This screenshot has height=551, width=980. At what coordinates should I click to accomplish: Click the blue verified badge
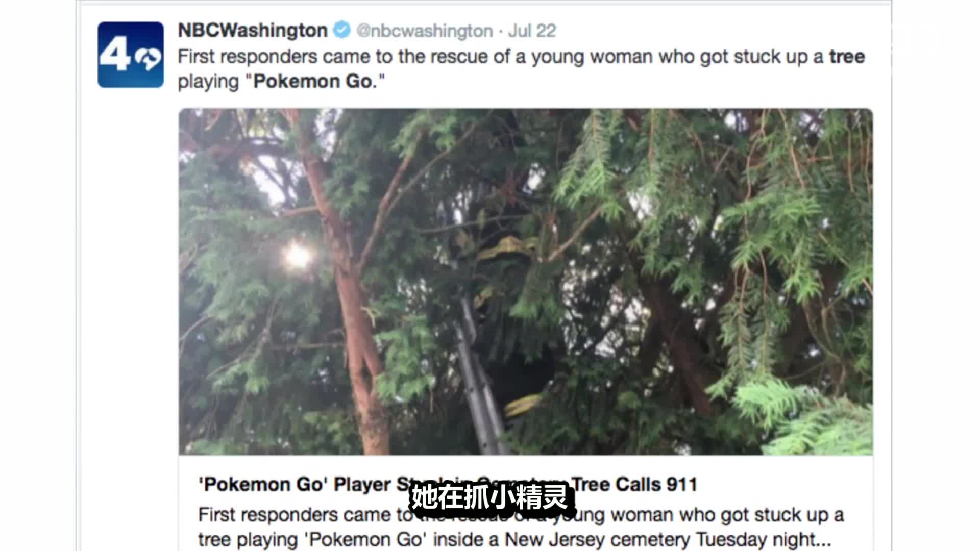(342, 30)
